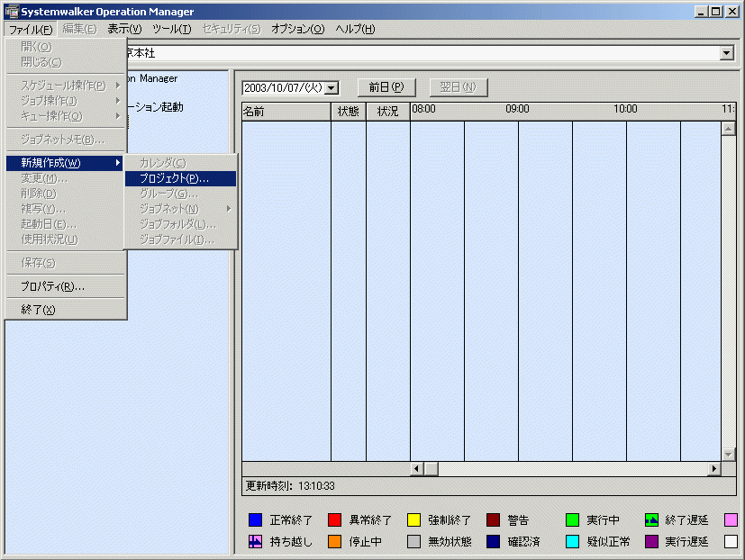Click the 状態 column header
Image resolution: width=745 pixels, height=560 pixels.
tap(349, 112)
